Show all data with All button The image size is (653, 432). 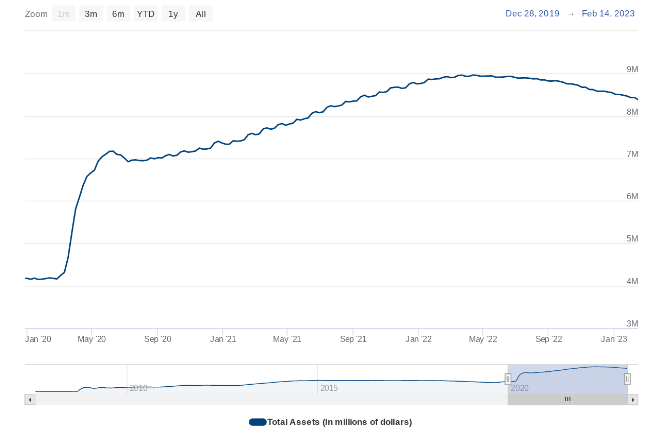point(201,14)
